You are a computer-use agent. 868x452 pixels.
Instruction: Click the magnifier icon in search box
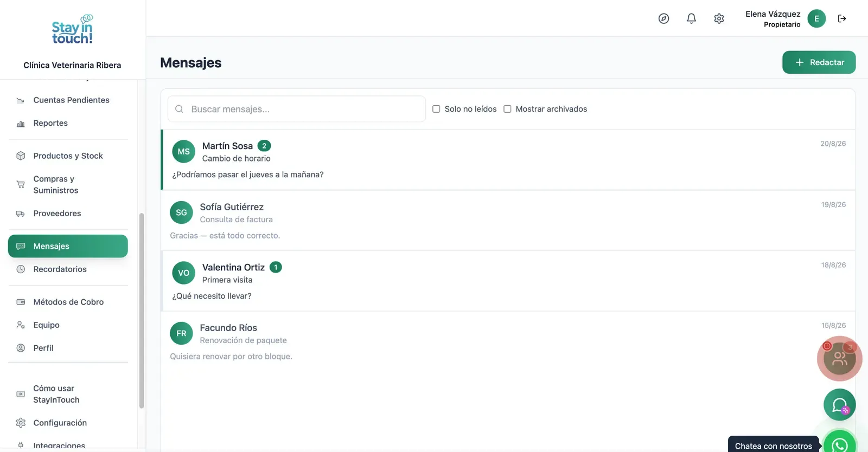pos(179,109)
